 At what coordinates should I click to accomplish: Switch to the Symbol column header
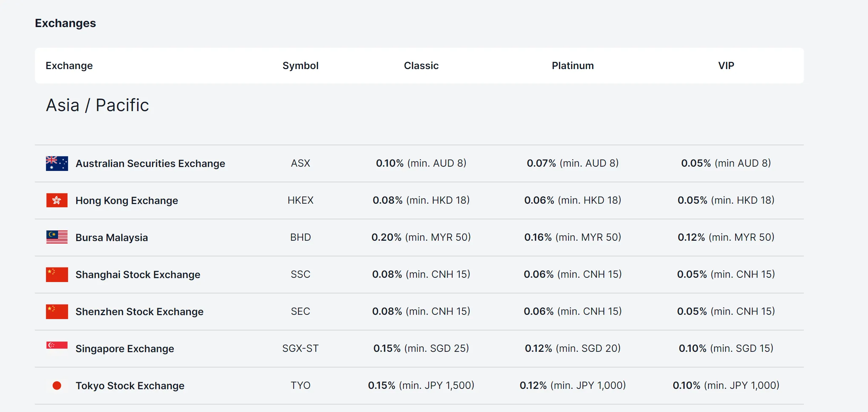tap(300, 66)
